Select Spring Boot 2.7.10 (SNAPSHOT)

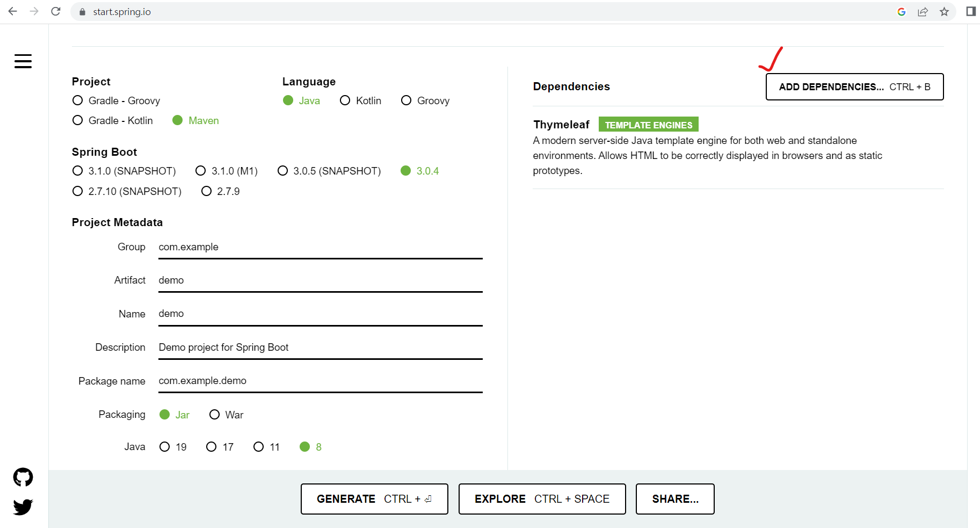tap(127, 191)
